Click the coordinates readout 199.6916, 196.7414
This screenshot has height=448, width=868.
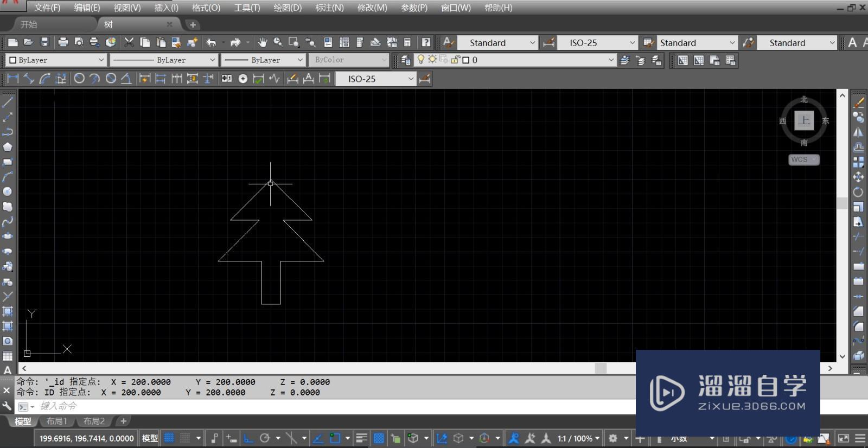(x=87, y=438)
